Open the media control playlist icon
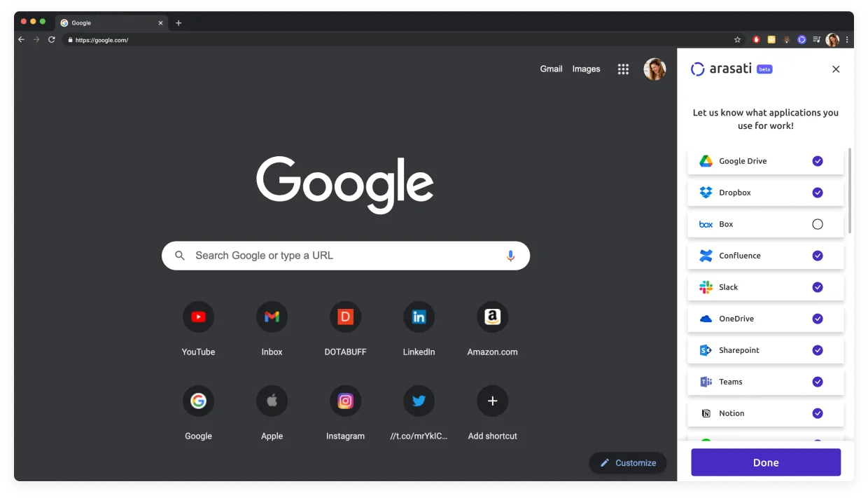The height and width of the screenshot is (498, 868). point(818,40)
